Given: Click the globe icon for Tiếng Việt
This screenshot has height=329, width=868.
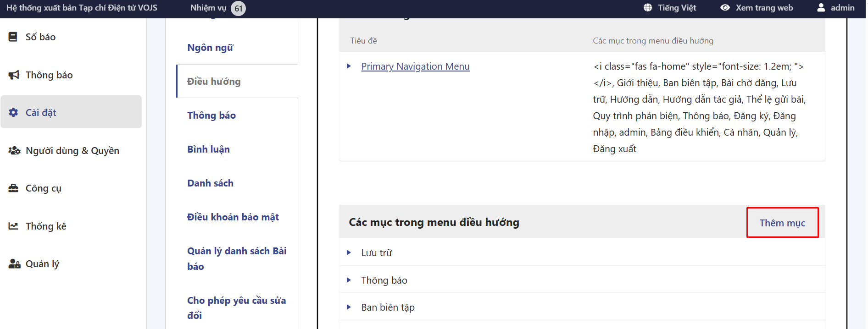Looking at the screenshot, I should pyautogui.click(x=647, y=8).
